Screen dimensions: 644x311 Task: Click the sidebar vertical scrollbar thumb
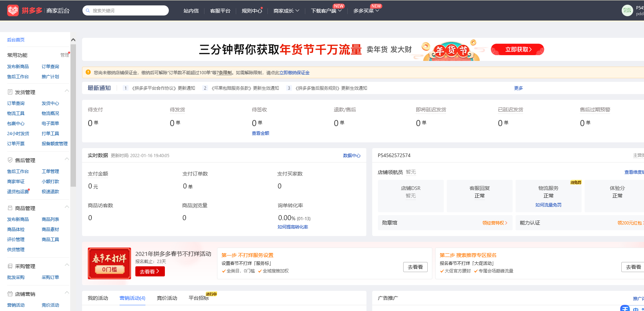(x=73, y=115)
